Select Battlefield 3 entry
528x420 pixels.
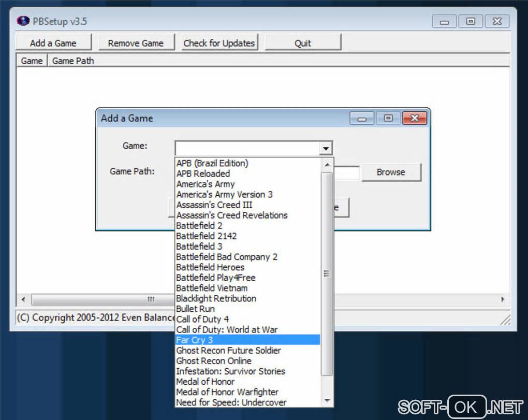pyautogui.click(x=247, y=247)
